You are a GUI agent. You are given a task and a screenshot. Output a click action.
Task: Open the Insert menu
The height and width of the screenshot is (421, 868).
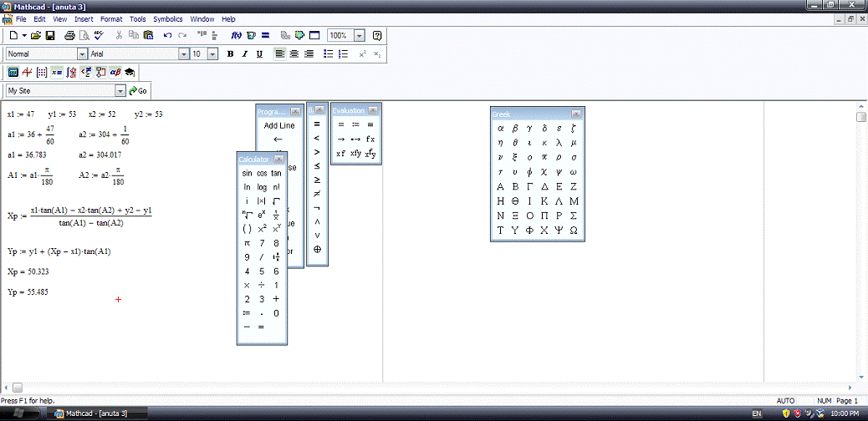pos(84,18)
